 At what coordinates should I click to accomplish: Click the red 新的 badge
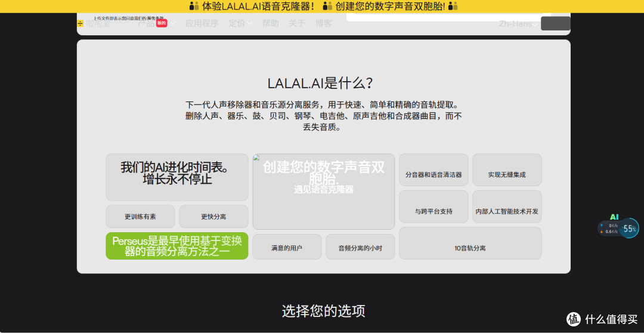tap(162, 23)
